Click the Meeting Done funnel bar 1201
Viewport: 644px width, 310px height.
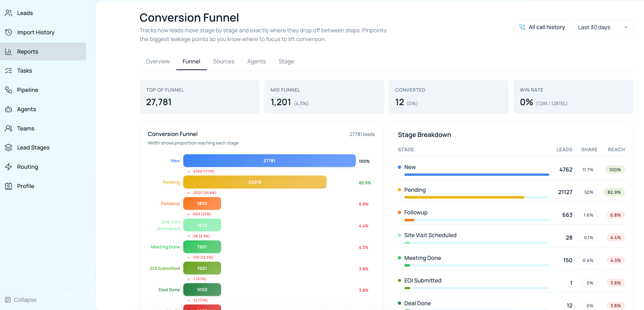[202, 247]
